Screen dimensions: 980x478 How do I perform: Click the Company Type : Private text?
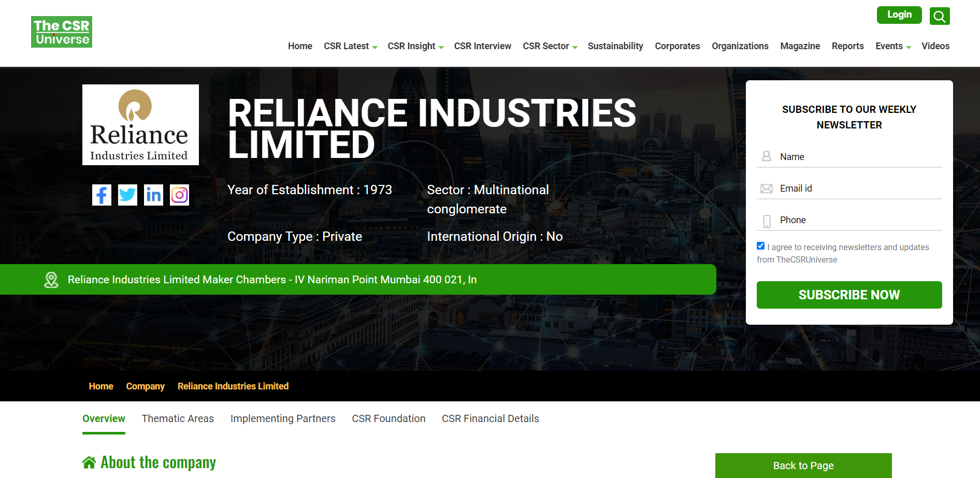295,237
